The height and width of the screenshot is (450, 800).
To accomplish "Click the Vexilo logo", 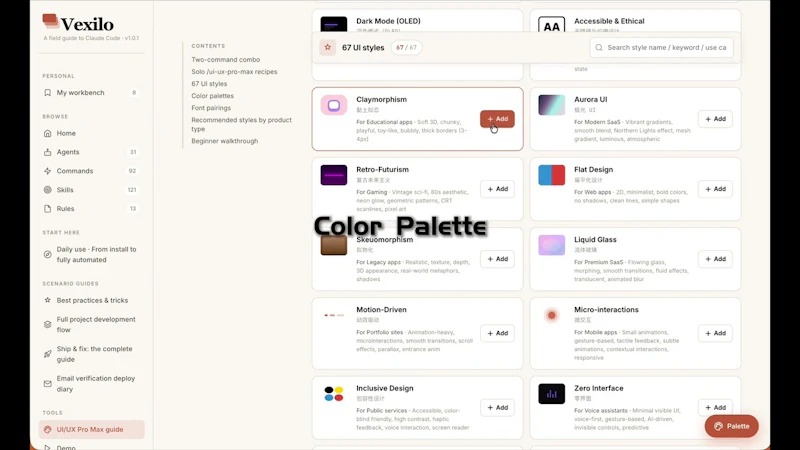I will [x=78, y=23].
